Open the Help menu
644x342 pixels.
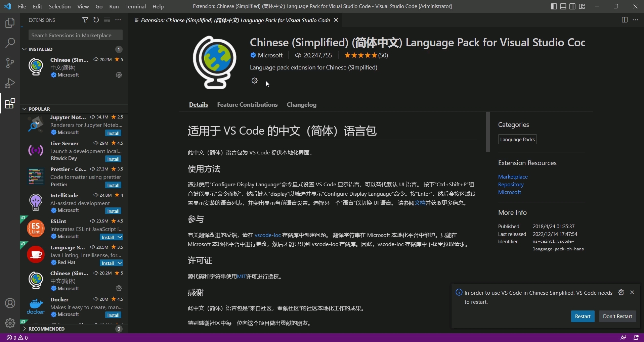coord(158,6)
